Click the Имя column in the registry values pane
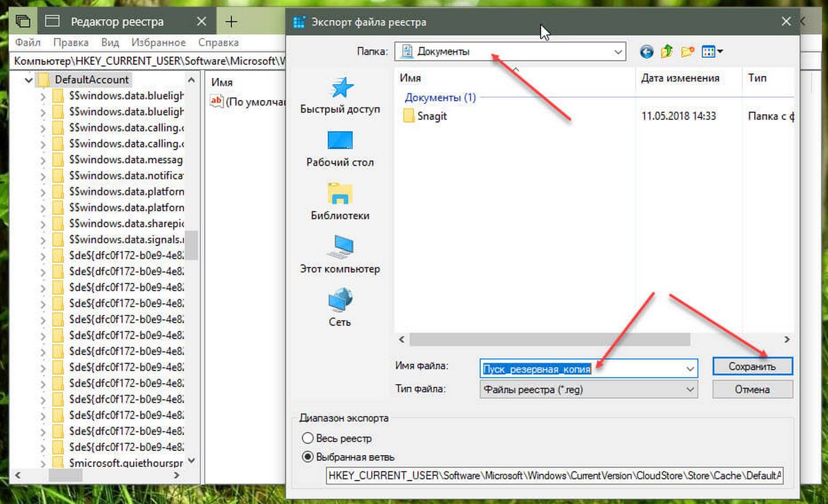The height and width of the screenshot is (504, 828). coord(222,82)
